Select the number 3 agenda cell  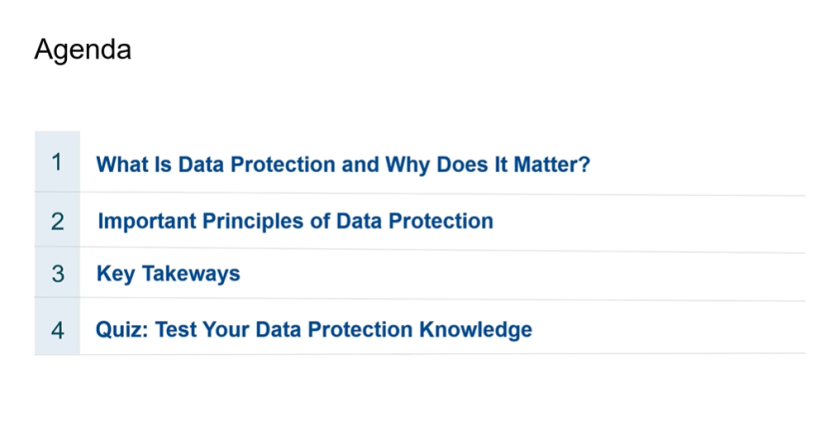pos(57,274)
